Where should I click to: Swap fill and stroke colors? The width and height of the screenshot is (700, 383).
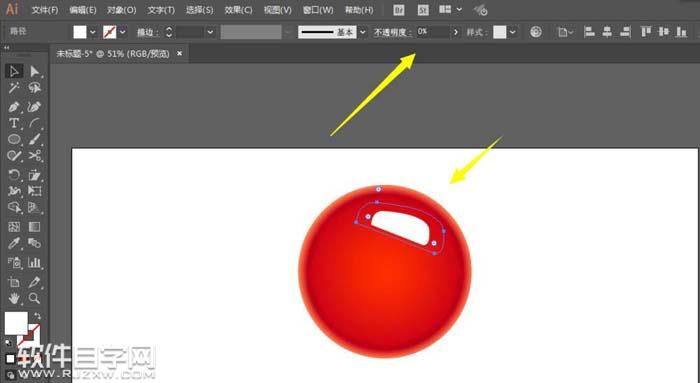point(37,316)
